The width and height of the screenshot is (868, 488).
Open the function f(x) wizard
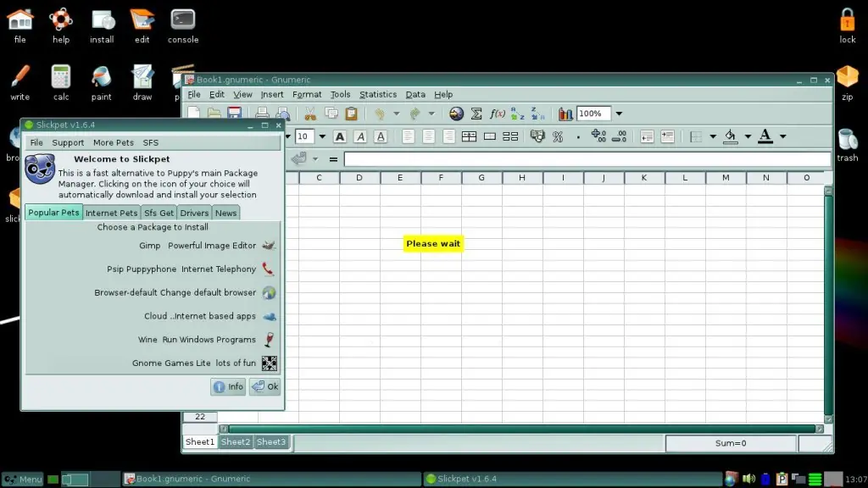pyautogui.click(x=497, y=114)
